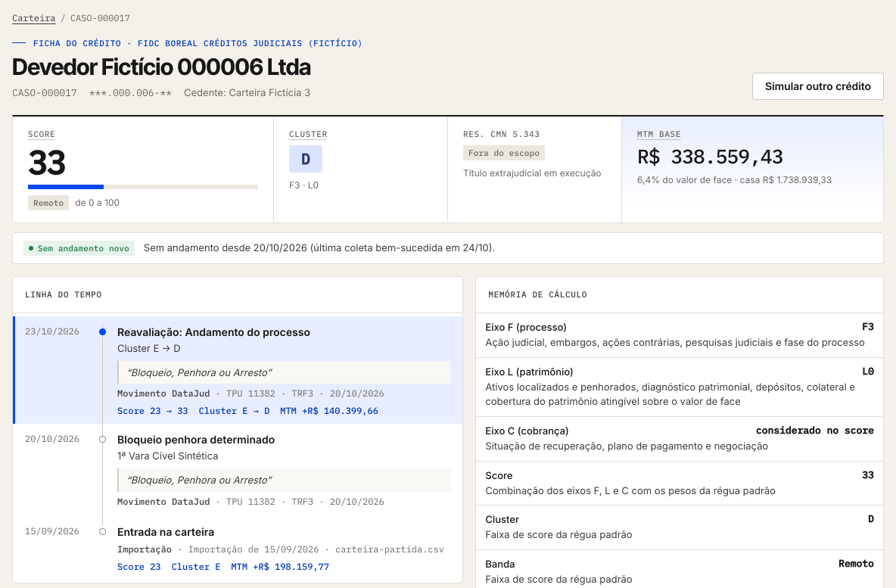Click the carteira-partida.csv file name
896x588 pixels.
tap(390, 549)
